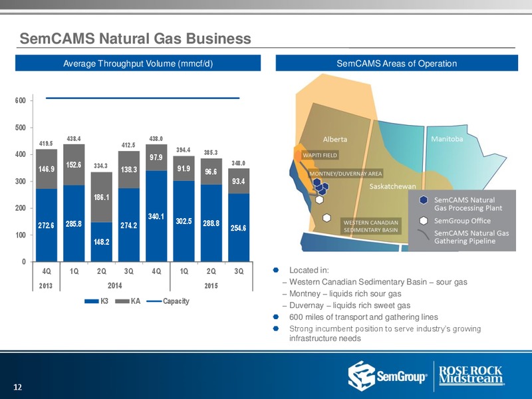The image size is (532, 399).
Task: Click the 2015 year axis label
Action: [211, 286]
